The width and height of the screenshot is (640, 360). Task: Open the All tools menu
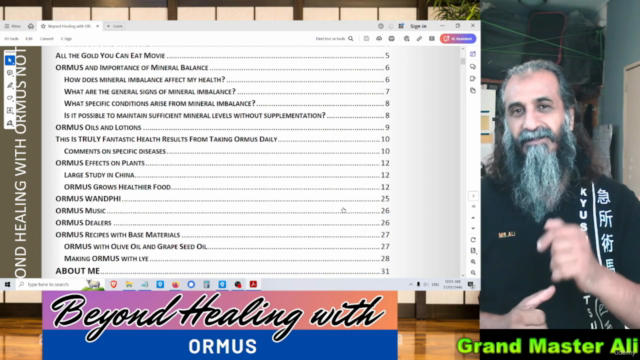(x=11, y=39)
